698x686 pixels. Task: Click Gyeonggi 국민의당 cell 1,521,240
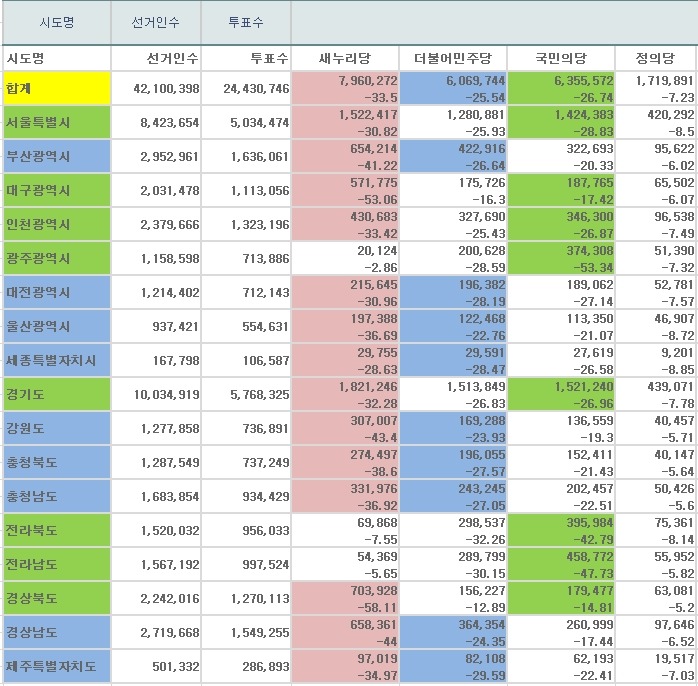pyautogui.click(x=561, y=394)
